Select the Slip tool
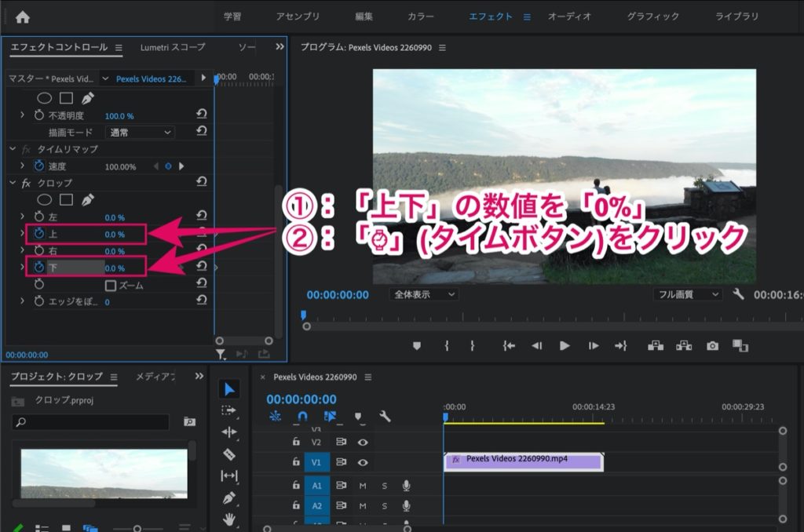Screen dimensions: 804x532 point(228,476)
